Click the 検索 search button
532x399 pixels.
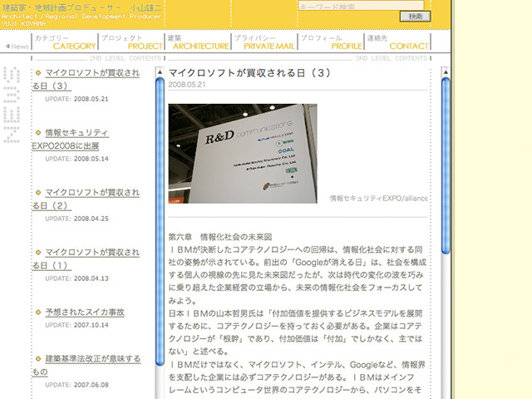click(415, 17)
